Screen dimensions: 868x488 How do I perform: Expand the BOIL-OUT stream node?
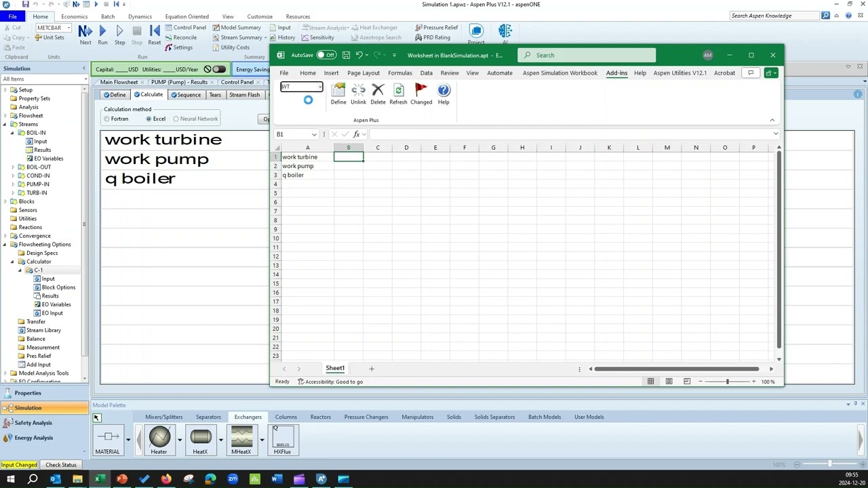tap(13, 167)
